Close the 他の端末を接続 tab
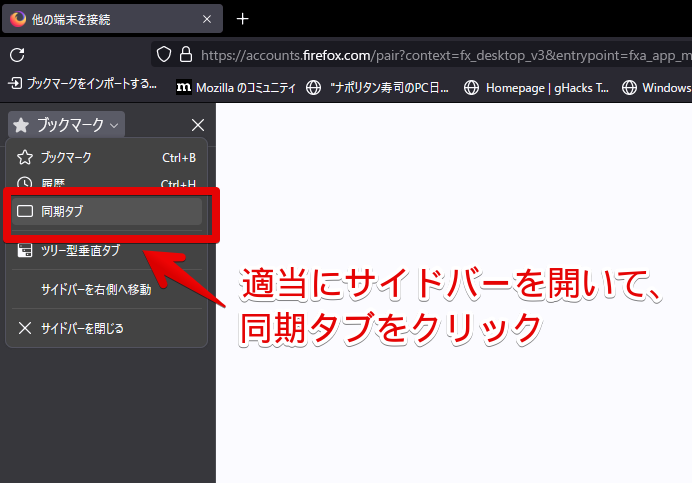Viewport: 692px width, 483px height. [207, 19]
